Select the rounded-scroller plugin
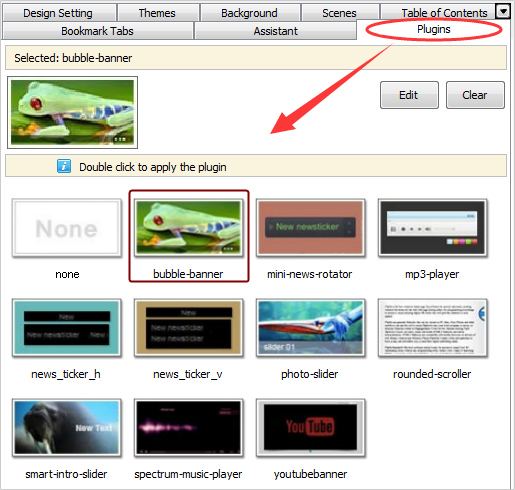515x490 pixels. coord(433,328)
